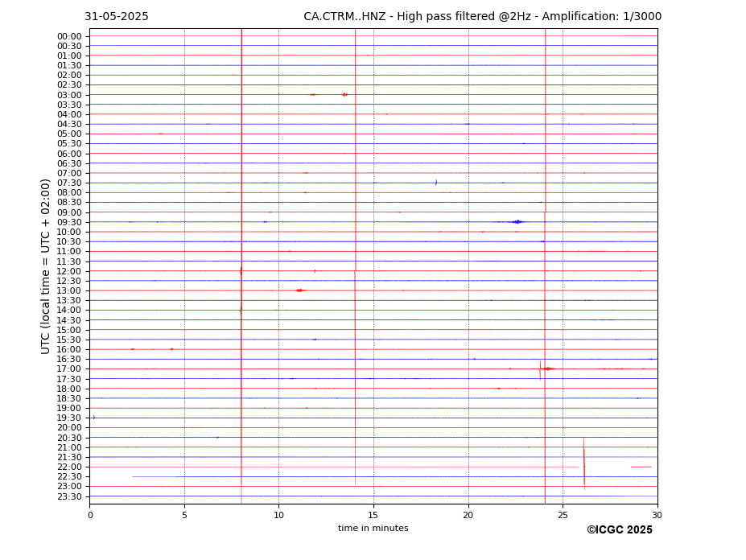The image size is (746, 560).
Task: Click the 'time in minutes' axis label
Action: point(373,528)
